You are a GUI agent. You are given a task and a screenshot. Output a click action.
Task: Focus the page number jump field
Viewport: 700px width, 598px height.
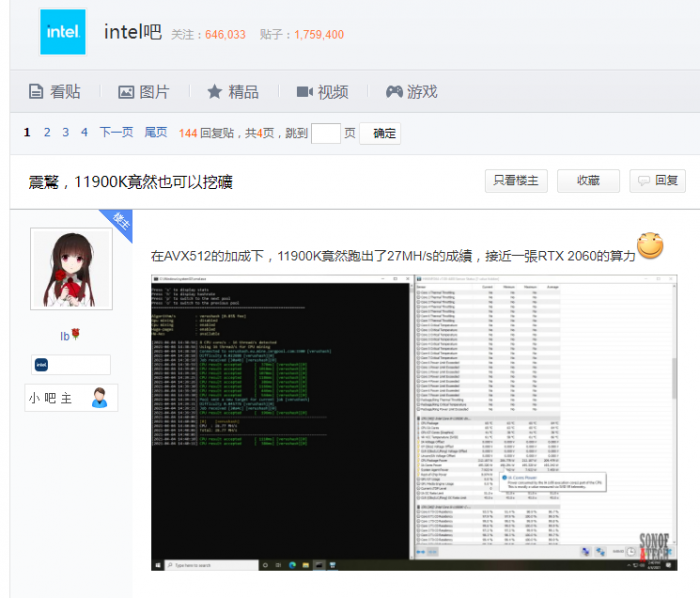click(326, 133)
